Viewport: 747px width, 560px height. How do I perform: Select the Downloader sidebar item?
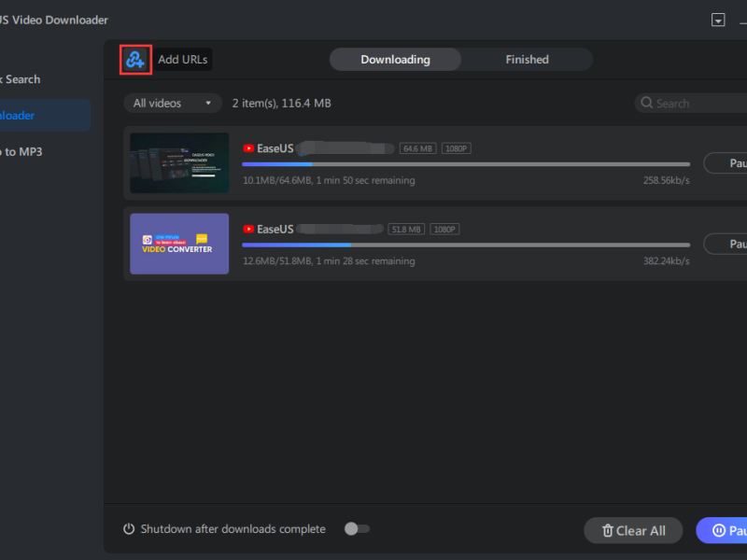(x=45, y=115)
